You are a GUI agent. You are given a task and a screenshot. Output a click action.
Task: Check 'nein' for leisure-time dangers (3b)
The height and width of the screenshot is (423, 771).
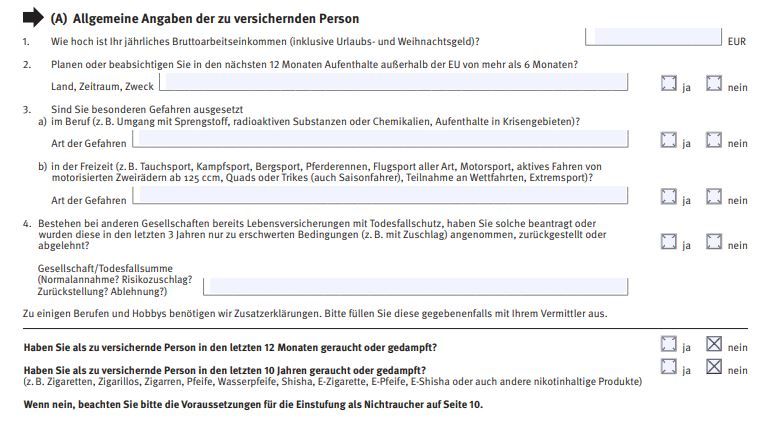tap(714, 197)
